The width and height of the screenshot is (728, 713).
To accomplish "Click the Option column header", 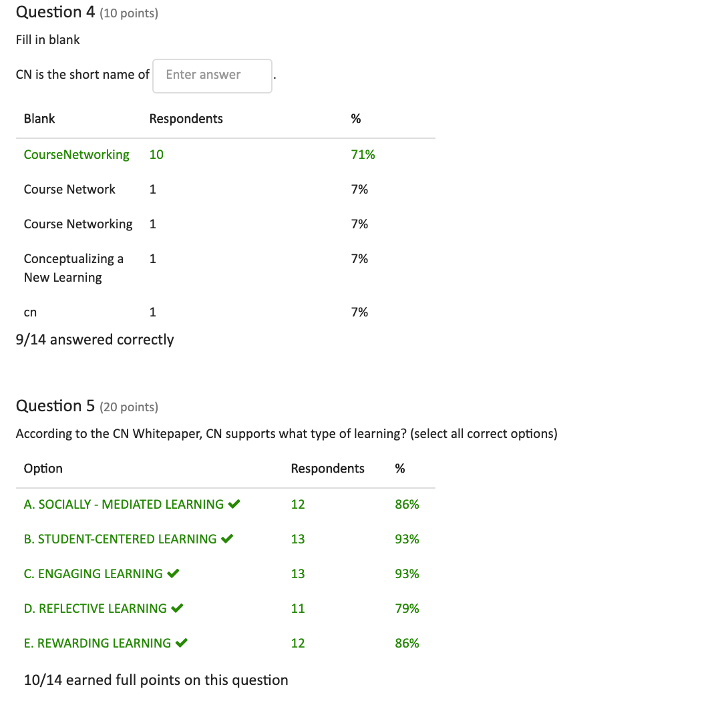I will [43, 469].
